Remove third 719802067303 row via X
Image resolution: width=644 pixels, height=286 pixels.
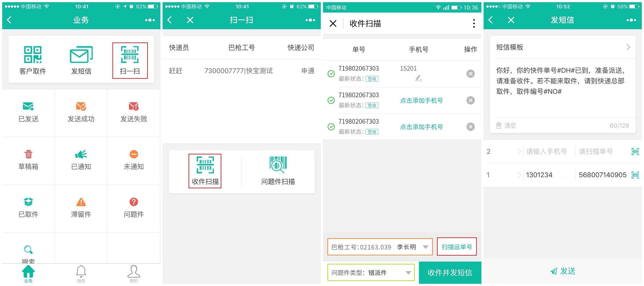470,127
